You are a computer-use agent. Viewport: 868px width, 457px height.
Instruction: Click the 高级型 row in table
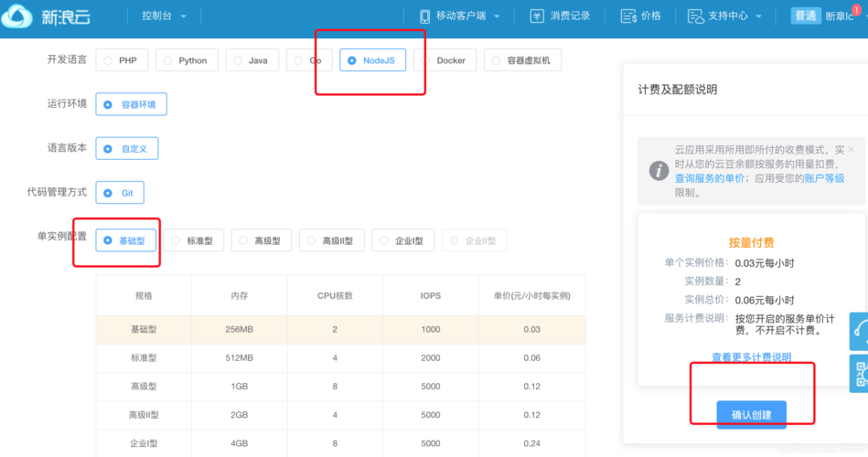[341, 387]
